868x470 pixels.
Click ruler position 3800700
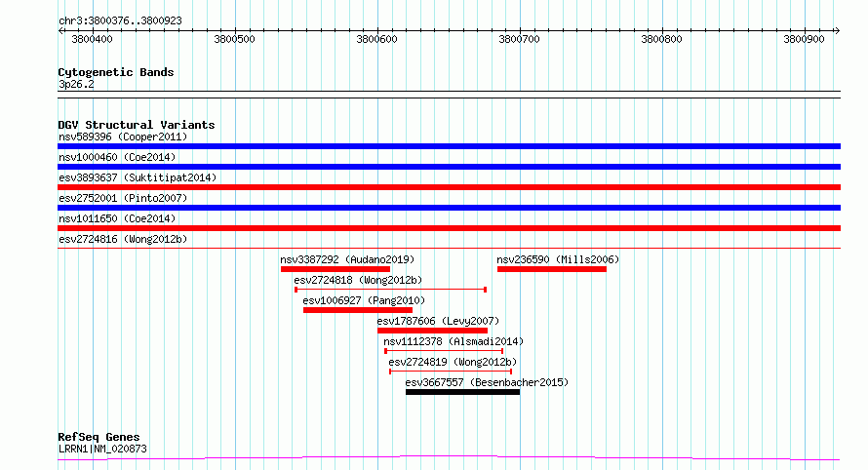519,39
